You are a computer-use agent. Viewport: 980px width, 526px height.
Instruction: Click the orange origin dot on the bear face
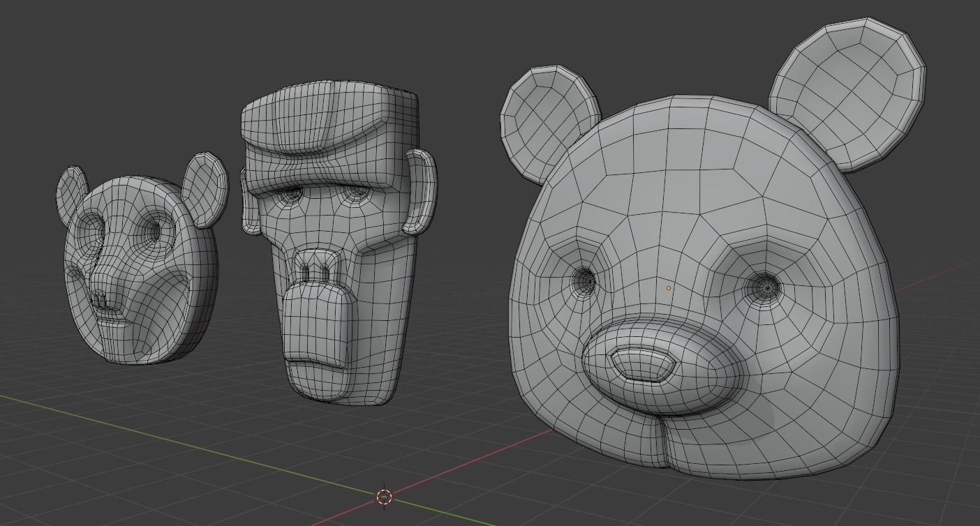[x=669, y=287]
